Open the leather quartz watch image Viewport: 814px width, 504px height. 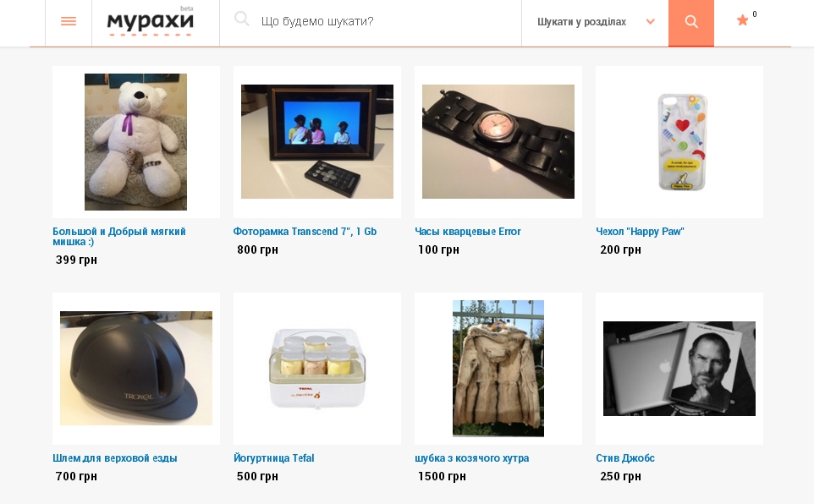498,141
